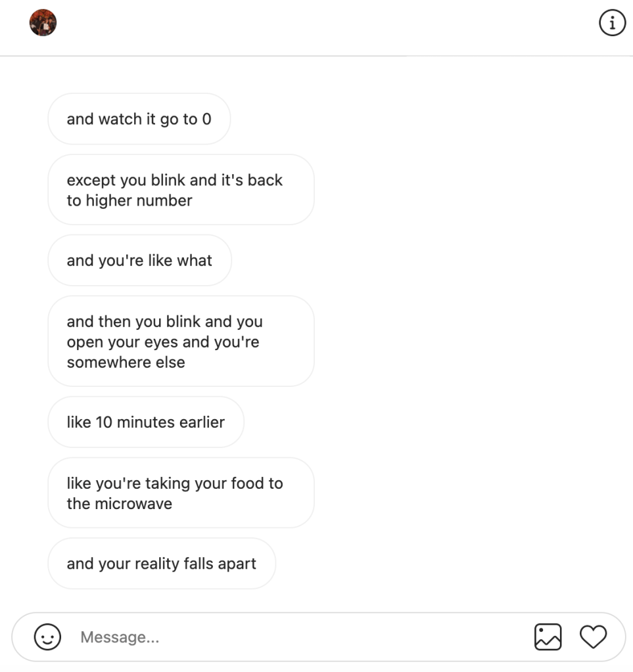
Task: Click the add photo icon
Action: tap(548, 637)
